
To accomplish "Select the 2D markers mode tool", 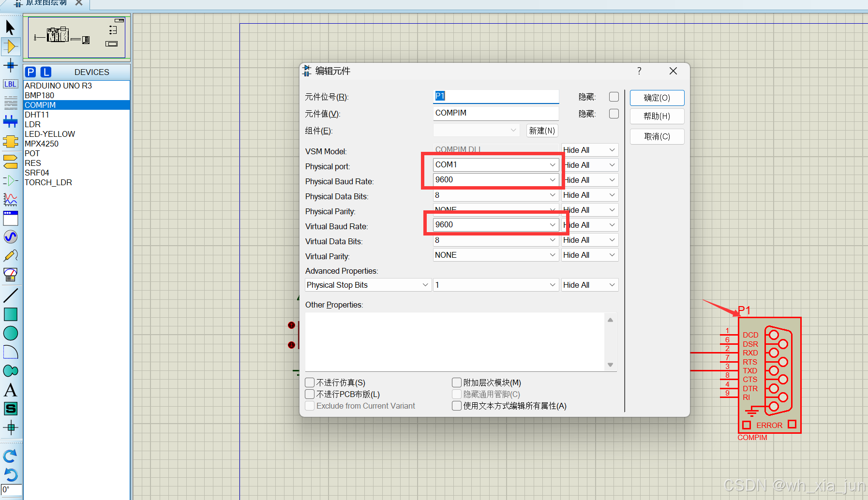I will [10, 427].
